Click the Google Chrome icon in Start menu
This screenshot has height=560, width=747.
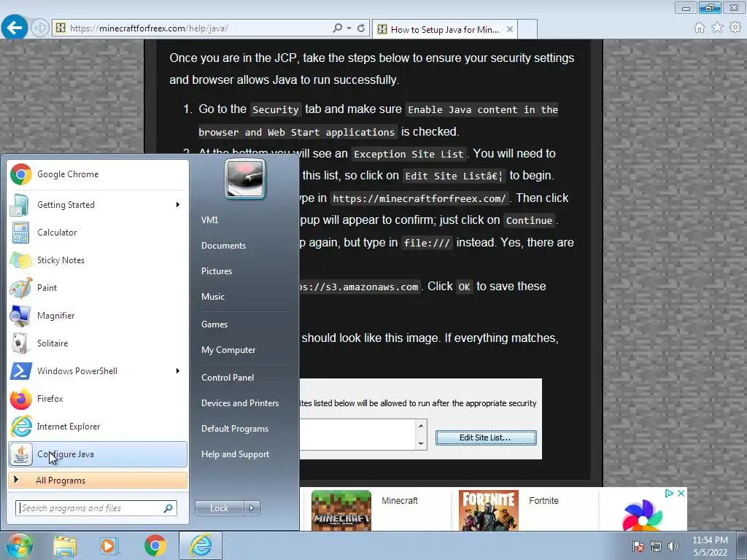[x=21, y=174]
